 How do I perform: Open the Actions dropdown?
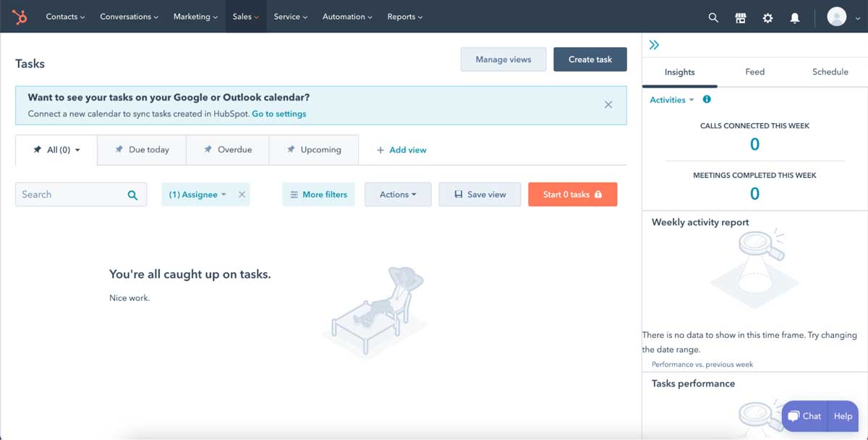tap(398, 194)
